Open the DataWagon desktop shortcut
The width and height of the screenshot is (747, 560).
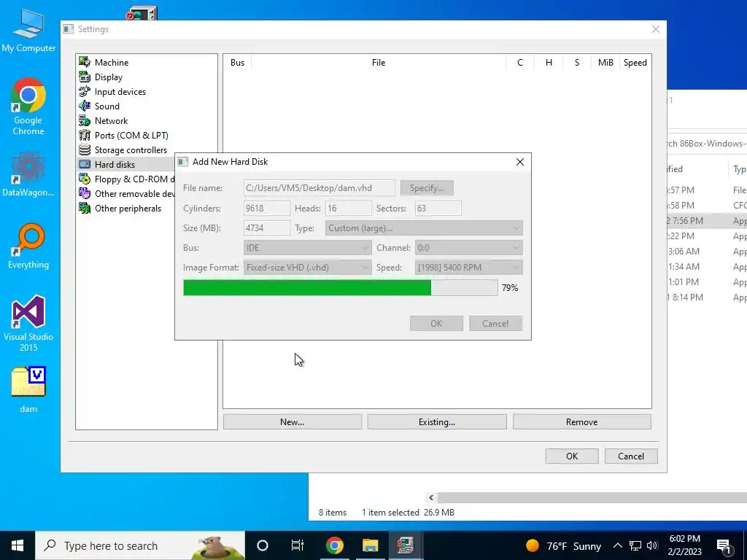[28, 174]
